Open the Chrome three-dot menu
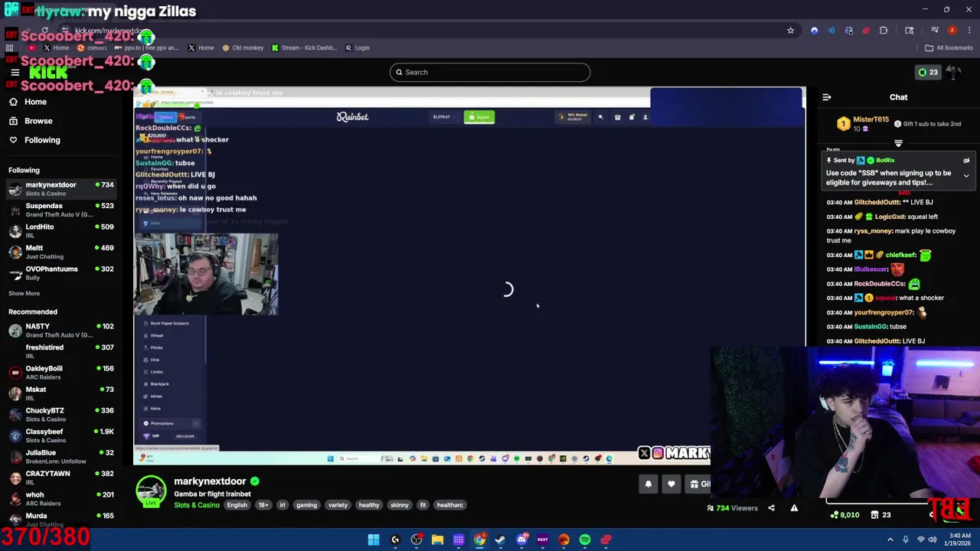Image resolution: width=980 pixels, height=551 pixels. pyautogui.click(x=969, y=31)
